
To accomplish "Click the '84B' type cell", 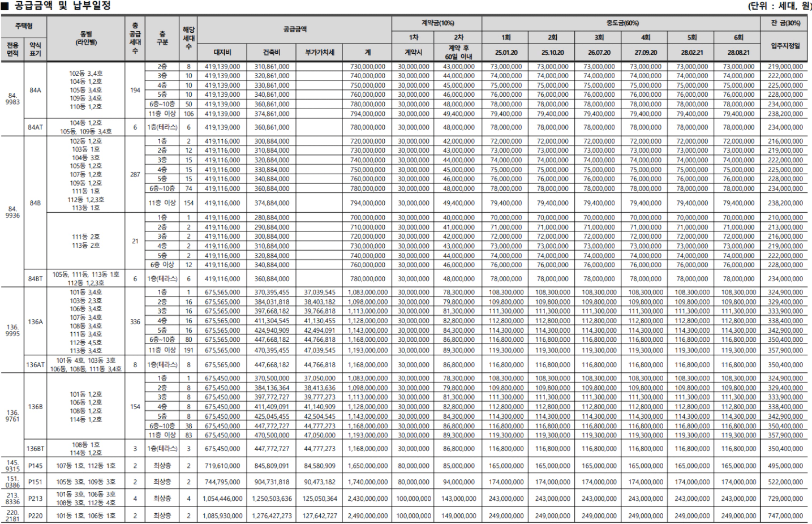I will pyautogui.click(x=35, y=203).
